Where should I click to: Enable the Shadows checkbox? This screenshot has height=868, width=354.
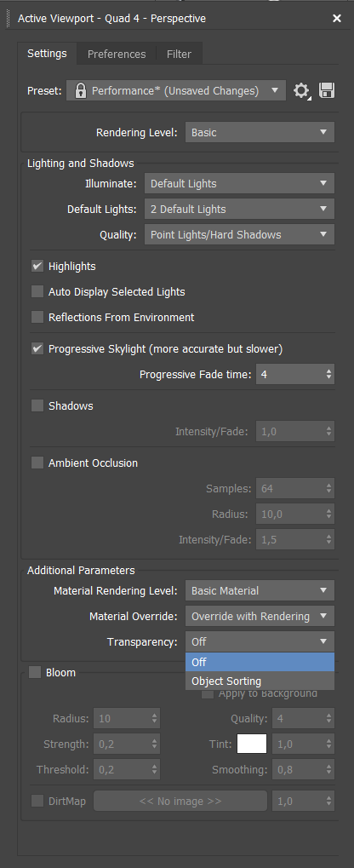pyautogui.click(x=37, y=405)
